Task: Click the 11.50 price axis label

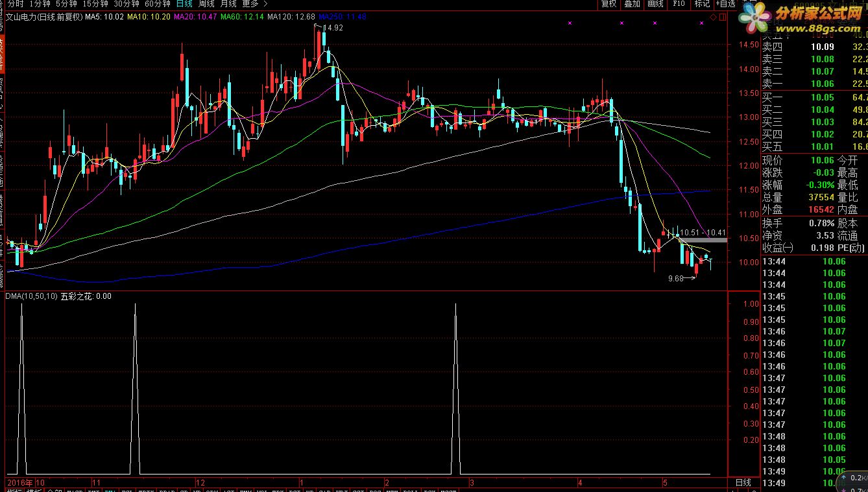Action: (748, 190)
